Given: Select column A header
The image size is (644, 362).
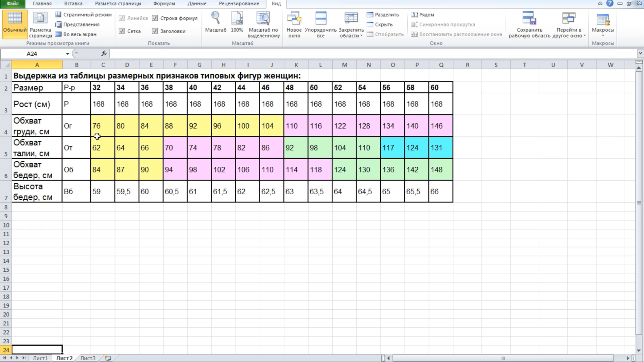Looking at the screenshot, I should point(37,65).
